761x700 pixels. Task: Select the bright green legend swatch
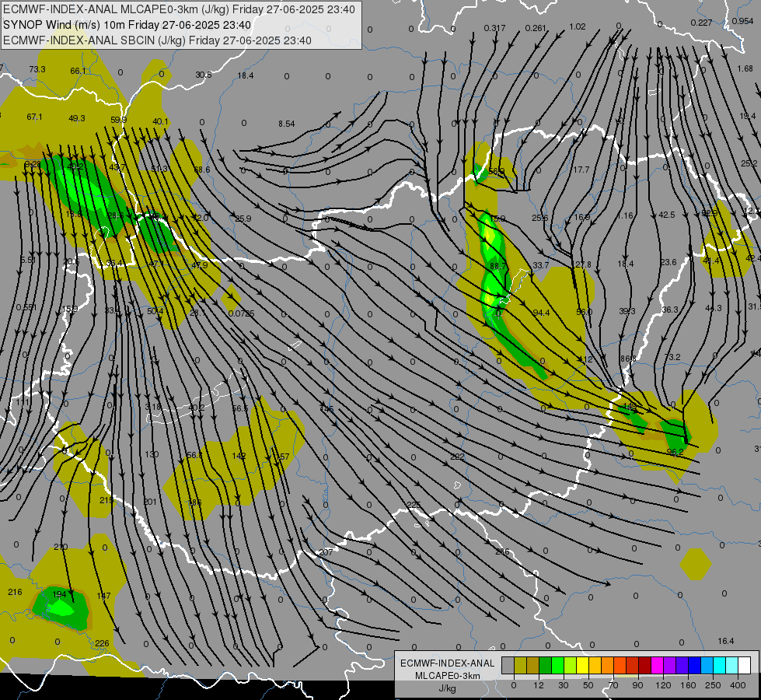point(557,665)
